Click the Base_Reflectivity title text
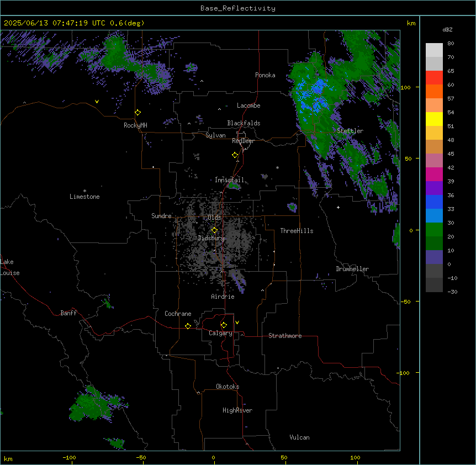The height and width of the screenshot is (465, 476). point(238,8)
